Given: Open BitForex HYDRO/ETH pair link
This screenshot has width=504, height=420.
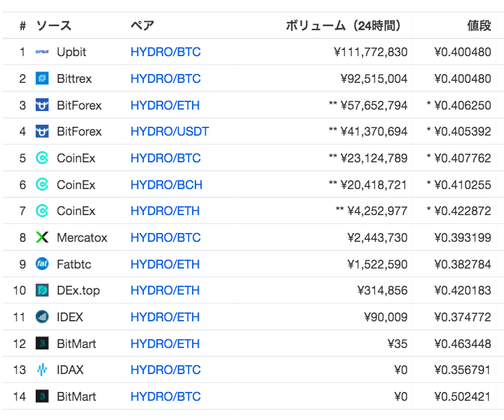Looking at the screenshot, I should tap(165, 106).
